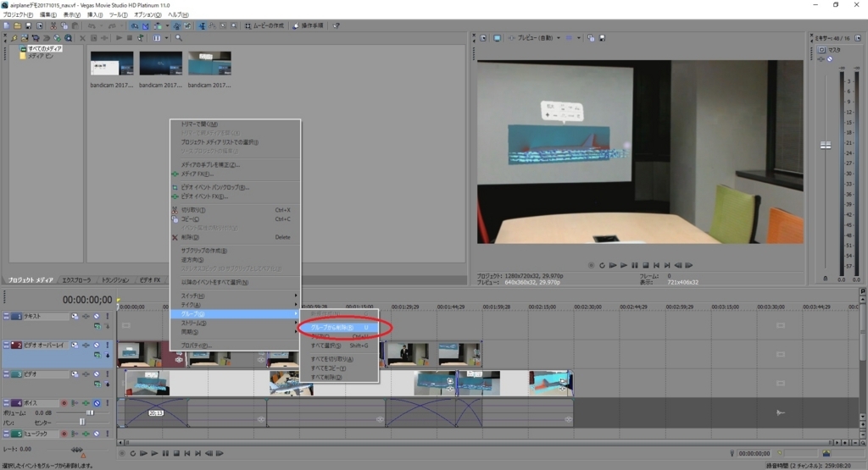868x470 pixels.
Task: Click the Cut scissors toolbar icon
Action: point(53,25)
